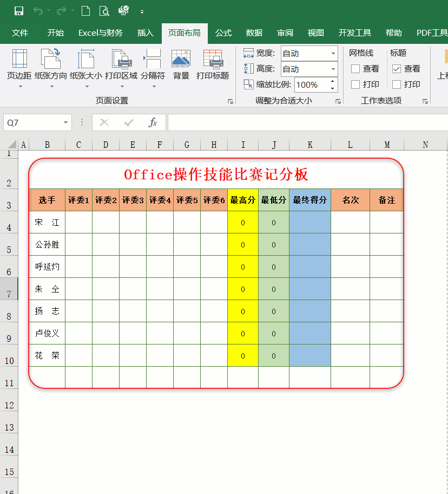Open the 分隔符 breaks button
This screenshot has width=448, height=494.
(153, 68)
